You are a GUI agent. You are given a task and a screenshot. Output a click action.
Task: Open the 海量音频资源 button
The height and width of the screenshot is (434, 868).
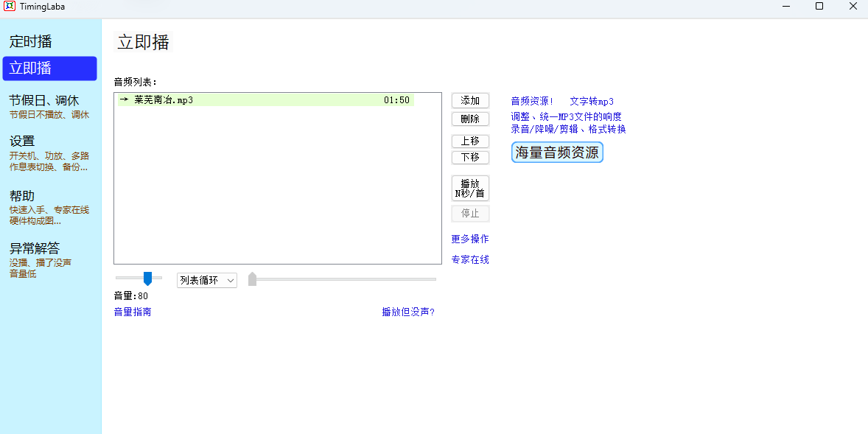tap(557, 153)
